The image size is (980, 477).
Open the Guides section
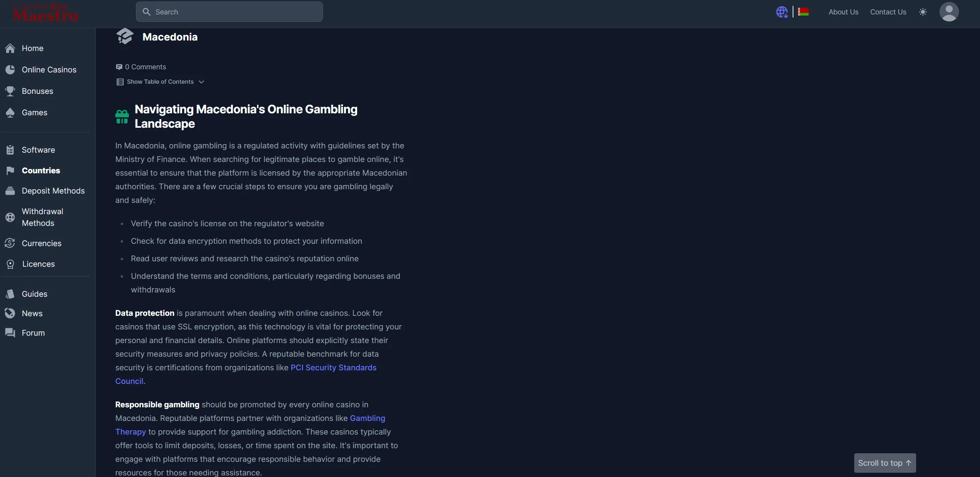(35, 294)
